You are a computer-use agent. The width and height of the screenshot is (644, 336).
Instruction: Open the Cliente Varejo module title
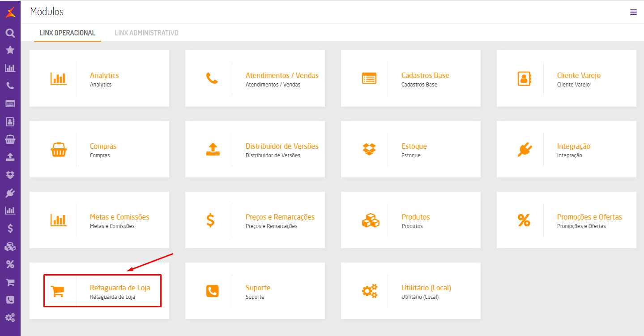[x=579, y=75]
